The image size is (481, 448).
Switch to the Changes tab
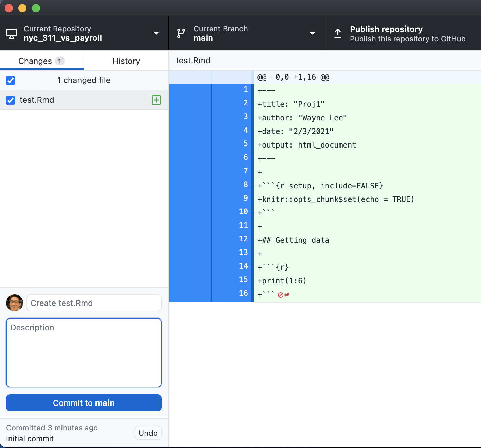(x=42, y=61)
